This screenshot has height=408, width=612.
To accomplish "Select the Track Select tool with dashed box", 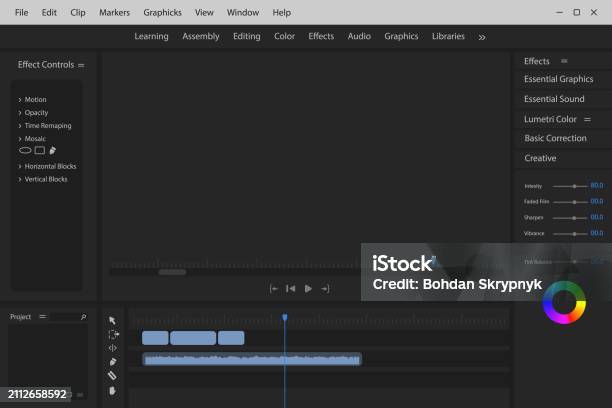I will (113, 335).
